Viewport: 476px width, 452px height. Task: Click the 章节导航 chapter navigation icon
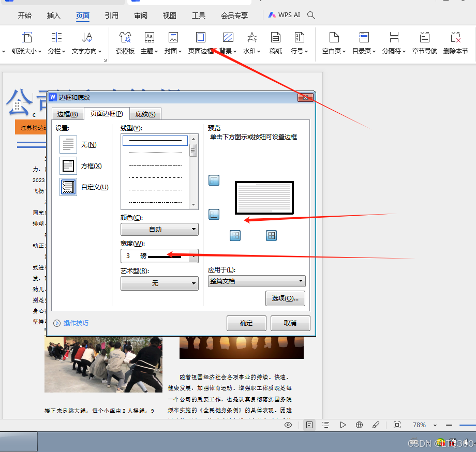click(x=425, y=43)
